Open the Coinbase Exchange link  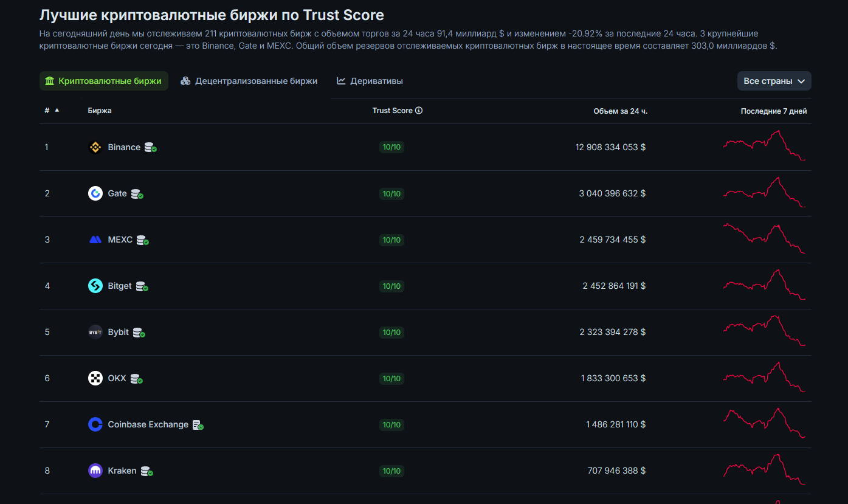(148, 424)
